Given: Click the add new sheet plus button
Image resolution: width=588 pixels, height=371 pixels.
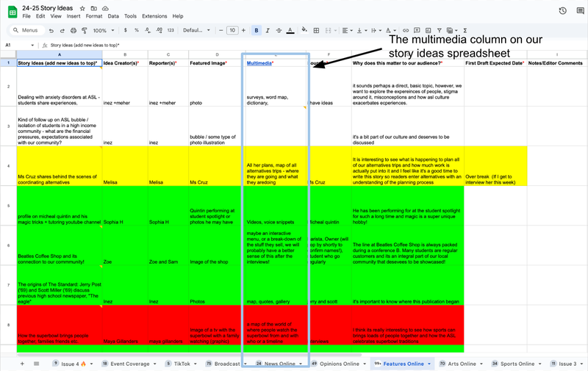Looking at the screenshot, I should pyautogui.click(x=21, y=364).
